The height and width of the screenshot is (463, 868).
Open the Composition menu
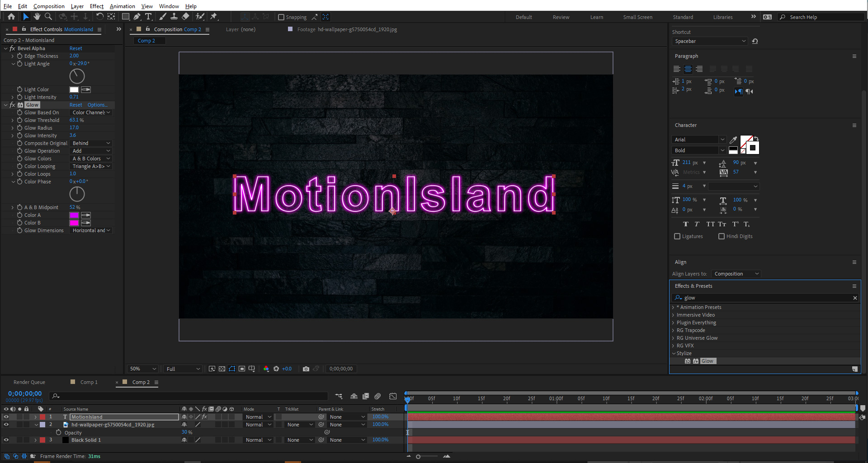(x=49, y=6)
